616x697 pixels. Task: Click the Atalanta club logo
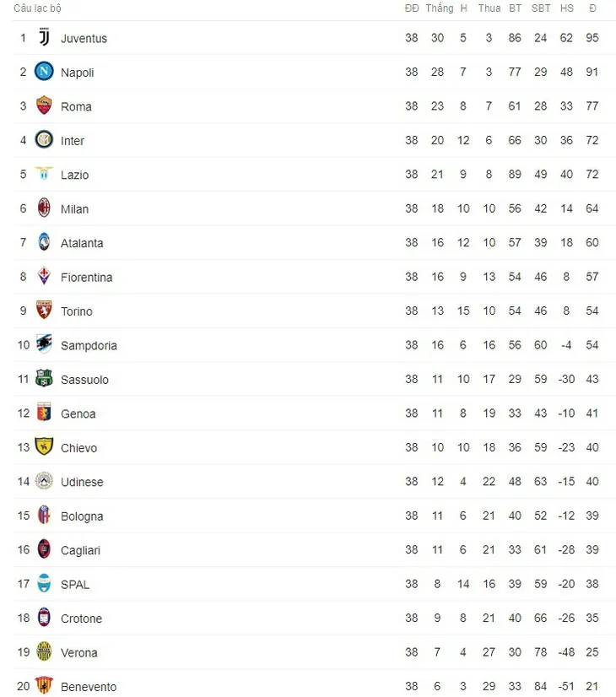(44, 243)
